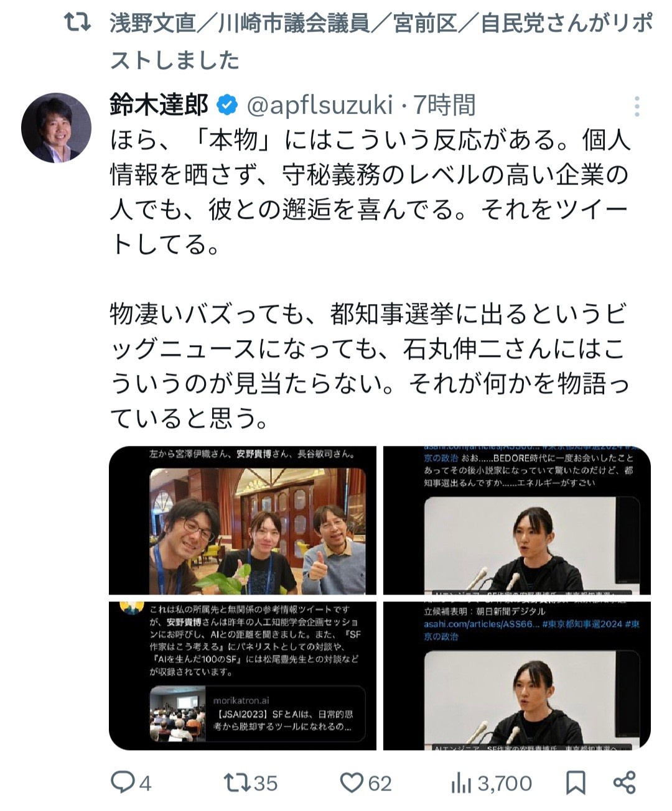Open the @apflsuzuki handle

point(320,105)
